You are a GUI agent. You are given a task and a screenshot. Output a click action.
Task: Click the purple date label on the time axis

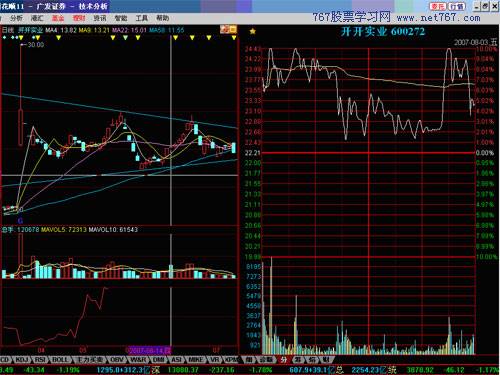tap(148, 350)
